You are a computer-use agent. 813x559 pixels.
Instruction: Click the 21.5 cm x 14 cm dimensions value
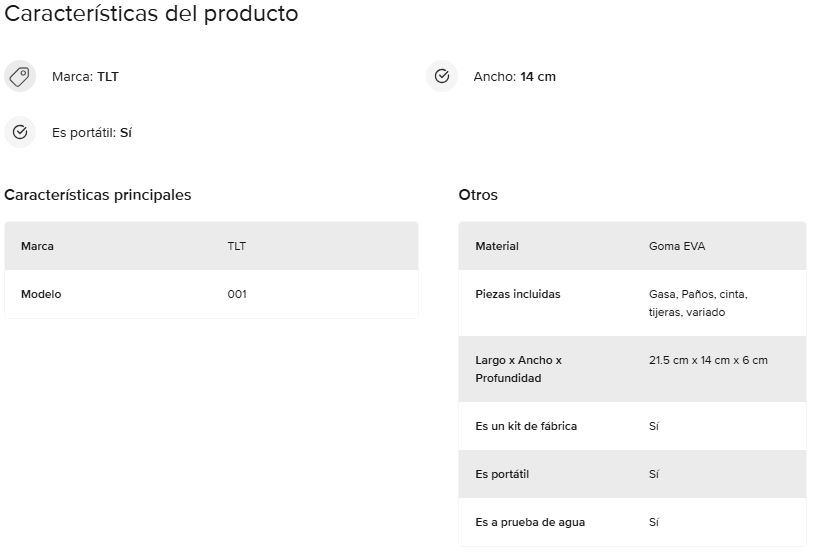click(x=708, y=360)
